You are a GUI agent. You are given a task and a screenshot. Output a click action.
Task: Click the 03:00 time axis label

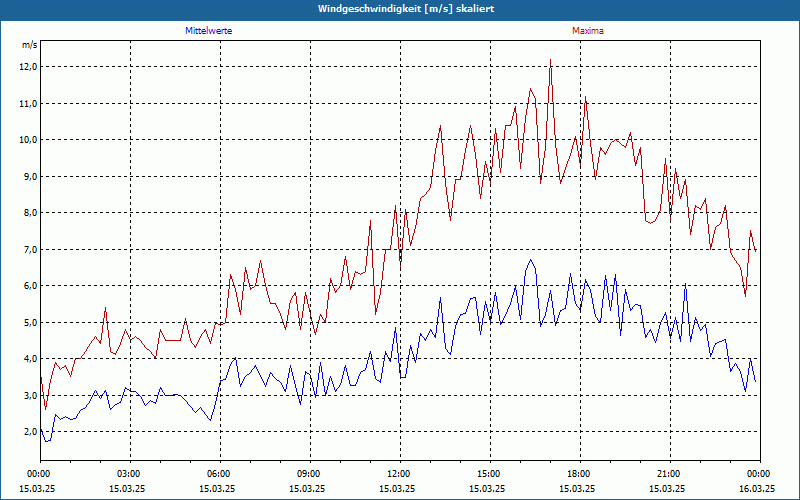(130, 474)
